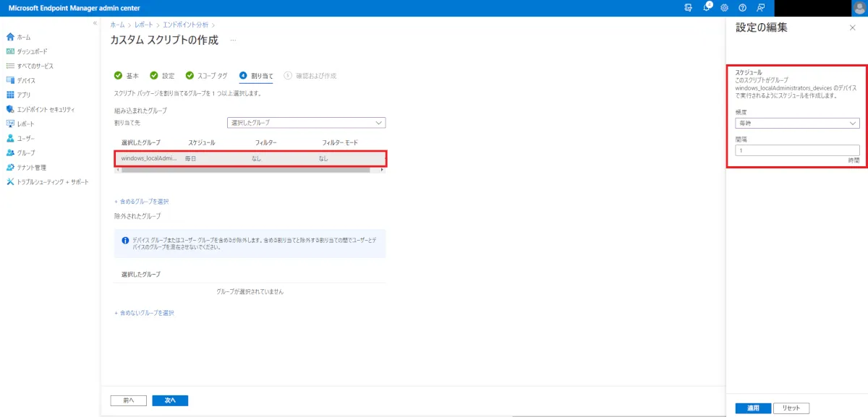Click the user account avatar
The height and width of the screenshot is (417, 868).
point(859,7)
